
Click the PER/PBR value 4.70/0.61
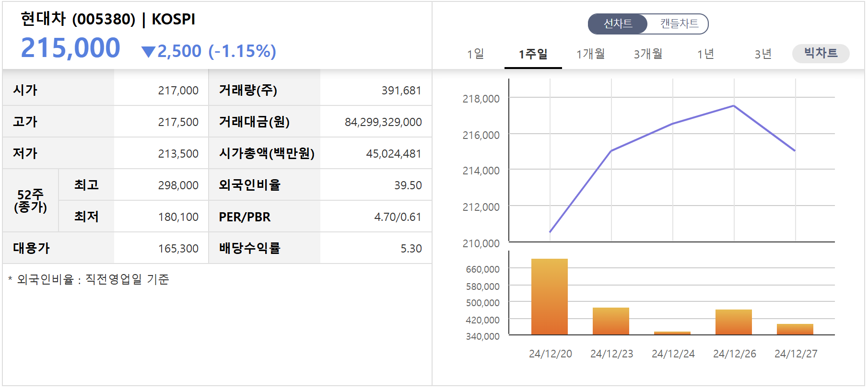click(x=398, y=217)
